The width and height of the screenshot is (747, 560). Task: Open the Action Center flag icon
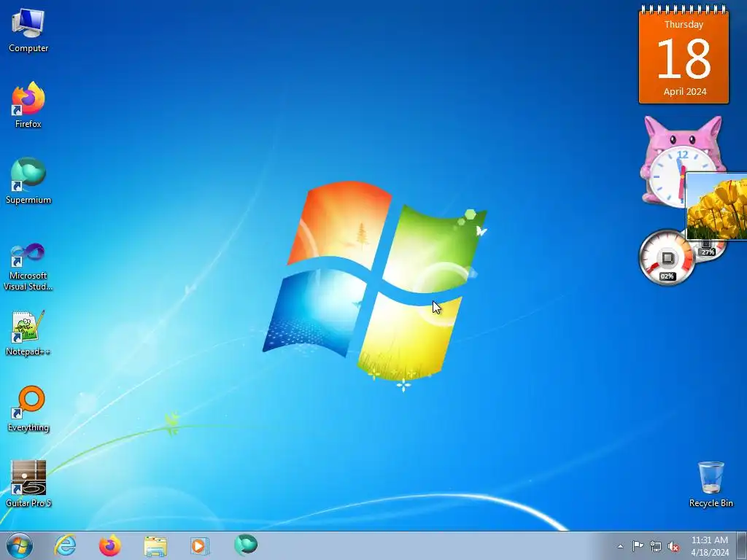tap(638, 546)
